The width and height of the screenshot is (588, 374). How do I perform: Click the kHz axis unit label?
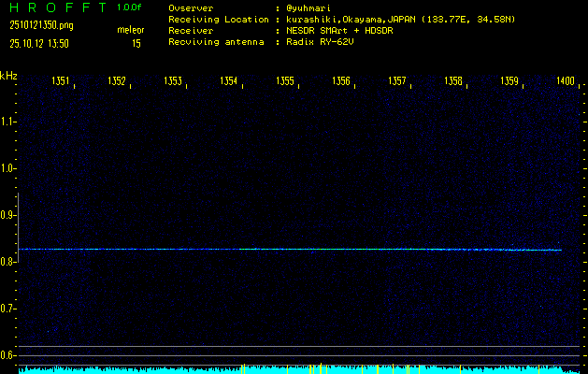point(8,76)
